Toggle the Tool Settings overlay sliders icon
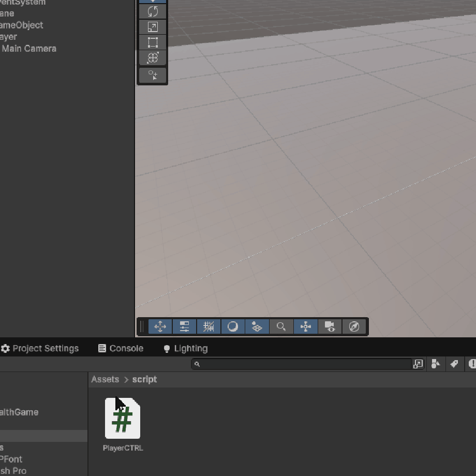The width and height of the screenshot is (476, 476). point(185,326)
